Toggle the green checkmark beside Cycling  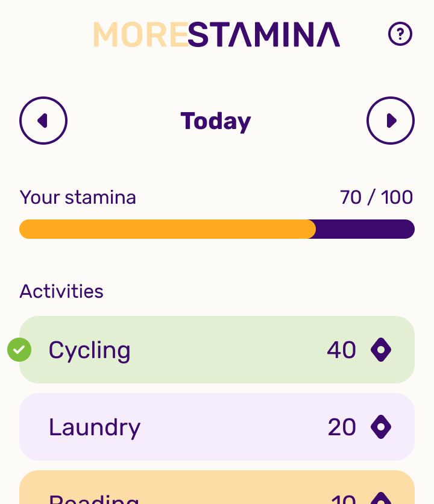pyautogui.click(x=19, y=350)
